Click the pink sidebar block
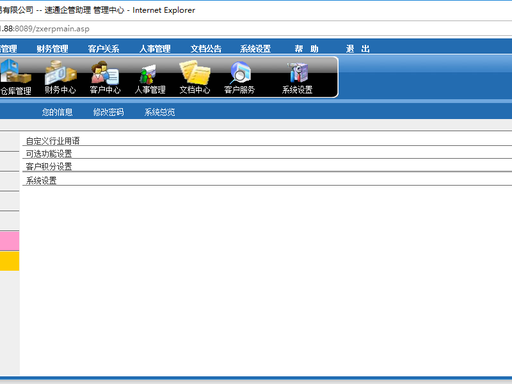Screen dimensions: 512x384 click(x=9, y=241)
